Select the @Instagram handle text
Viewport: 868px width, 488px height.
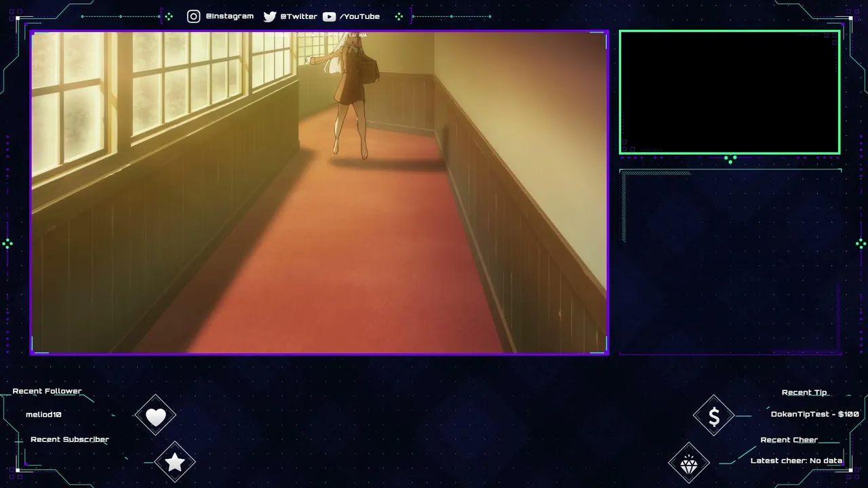(x=229, y=16)
